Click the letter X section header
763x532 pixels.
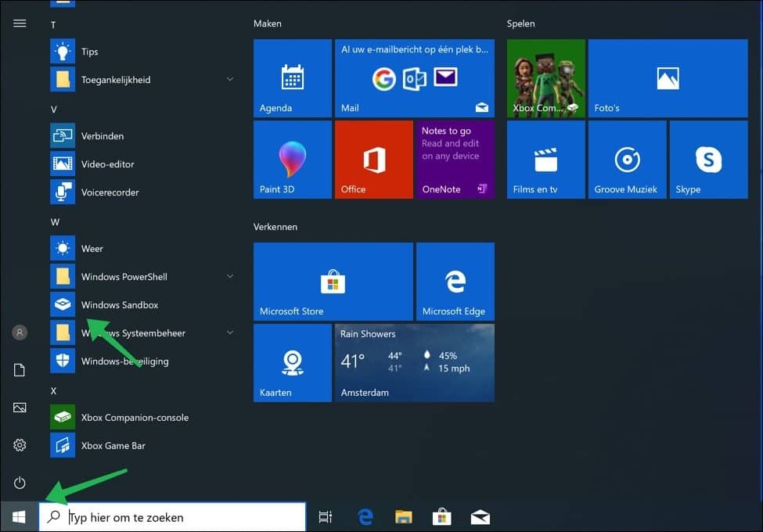(53, 390)
